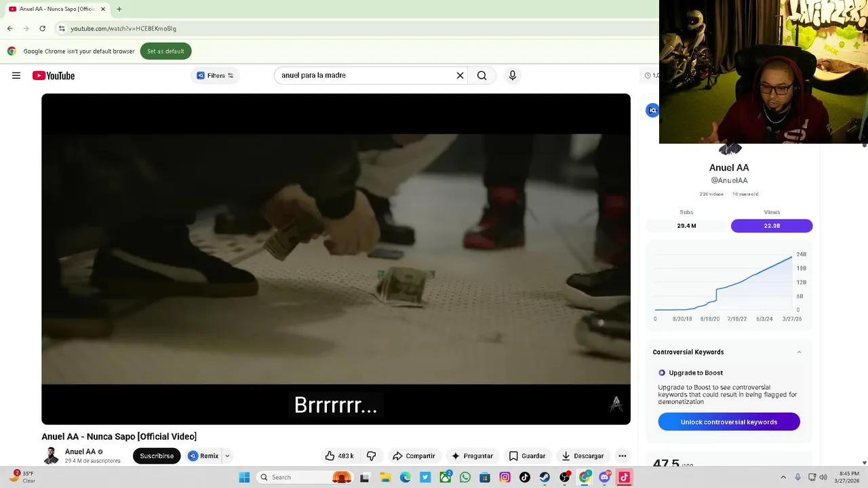This screenshot has height=488, width=868.
Task: Click the YouTube search input field
Action: pyautogui.click(x=366, y=75)
